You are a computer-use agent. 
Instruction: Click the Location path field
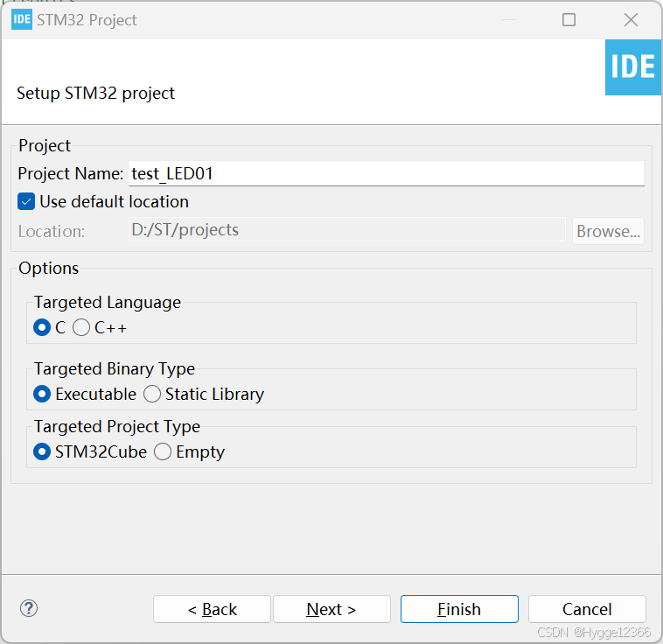(346, 230)
